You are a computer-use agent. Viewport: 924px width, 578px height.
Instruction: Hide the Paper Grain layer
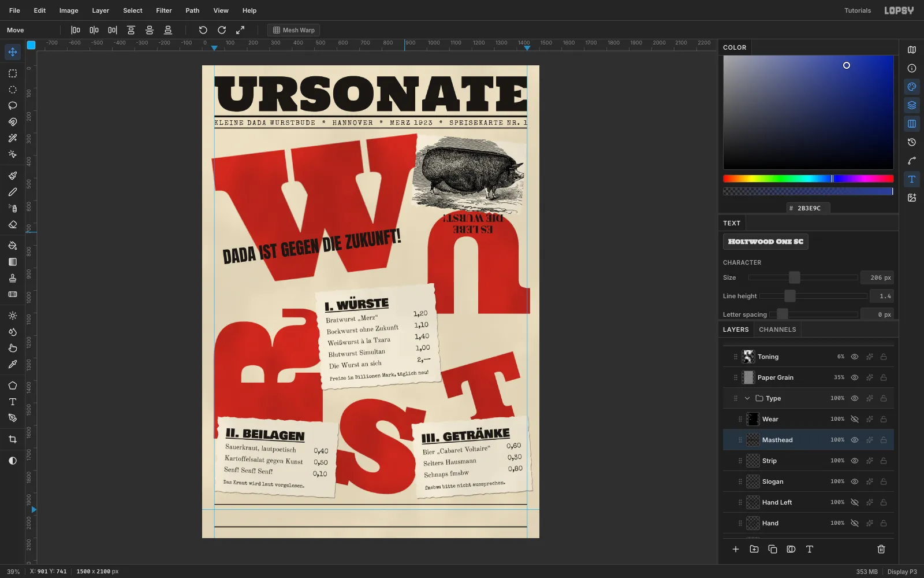[x=855, y=377]
